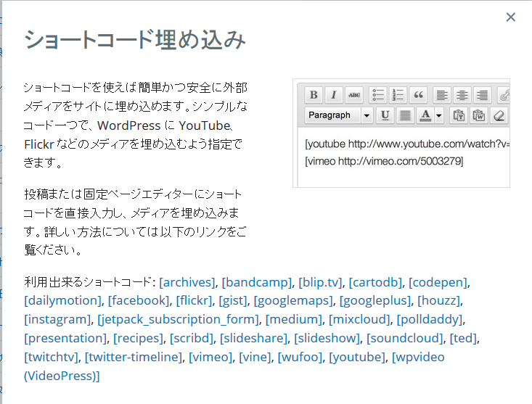Click the eraser remove formatting icon
The image size is (532, 404).
point(499,115)
